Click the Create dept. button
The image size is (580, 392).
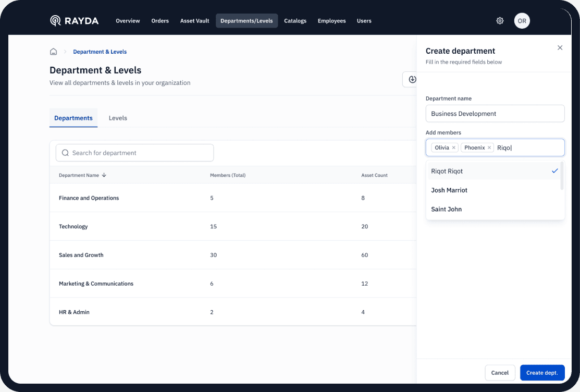542,373
